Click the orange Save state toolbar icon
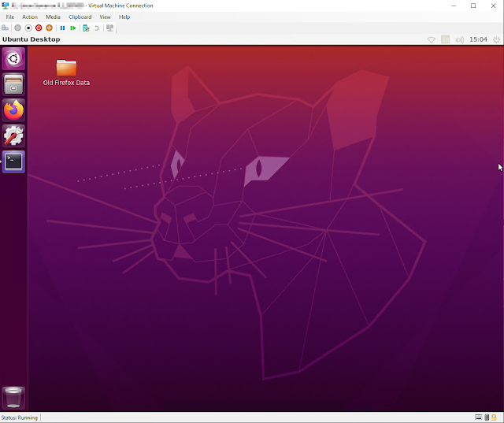Screen dimensions: 504x423 pyautogui.click(x=49, y=28)
